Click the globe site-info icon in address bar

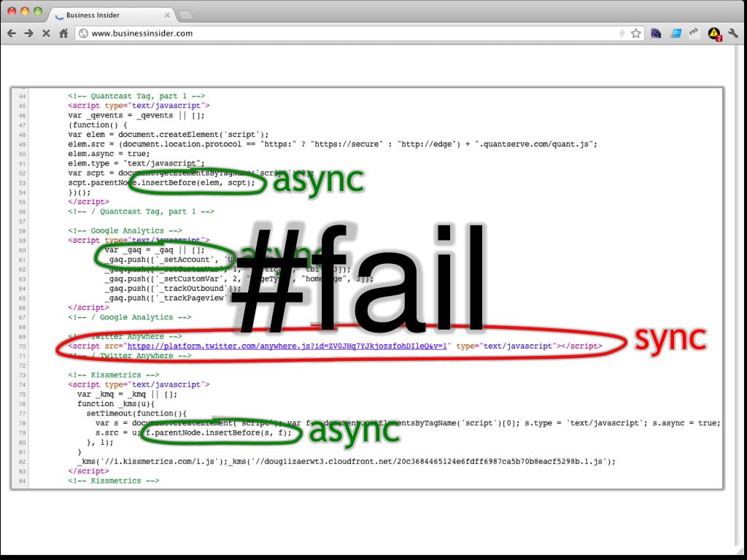click(83, 34)
